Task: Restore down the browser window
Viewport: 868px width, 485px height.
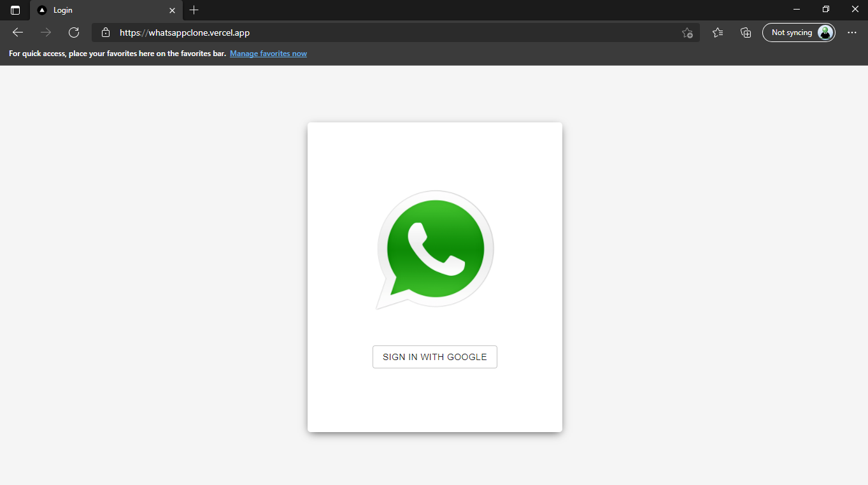Action: 826,10
